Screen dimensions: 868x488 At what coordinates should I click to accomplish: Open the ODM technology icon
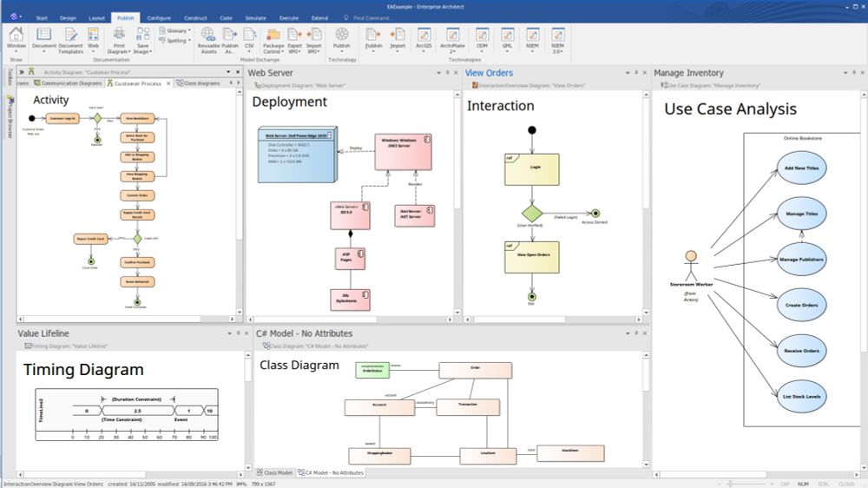pyautogui.click(x=482, y=39)
